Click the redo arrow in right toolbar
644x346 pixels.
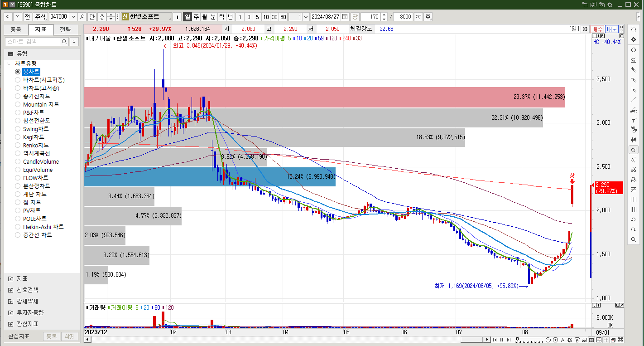634,229
